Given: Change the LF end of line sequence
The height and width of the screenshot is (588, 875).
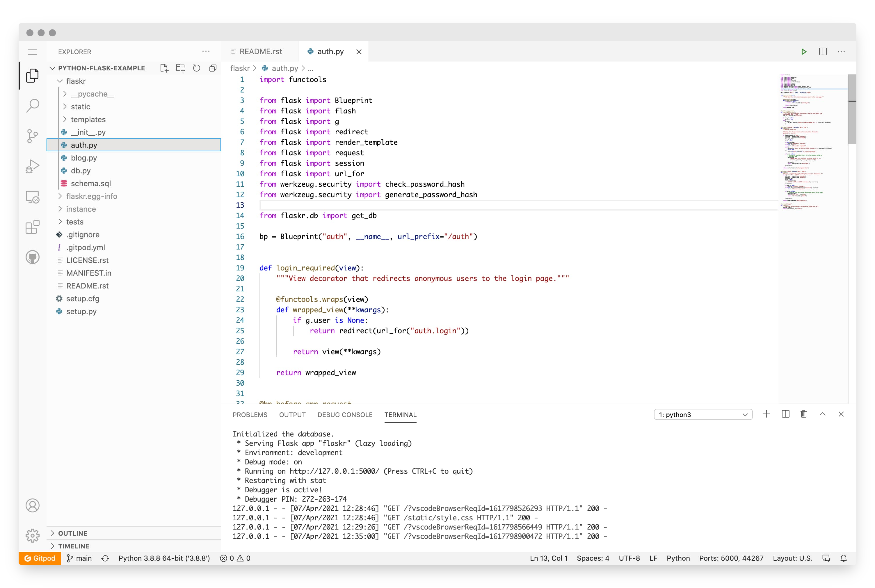Looking at the screenshot, I should (653, 558).
